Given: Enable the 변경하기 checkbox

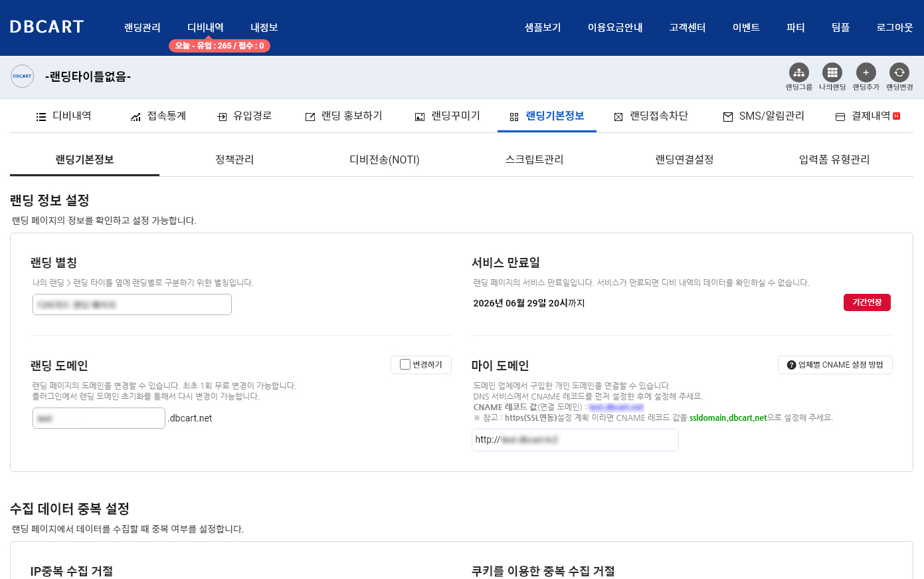Looking at the screenshot, I should click(405, 364).
